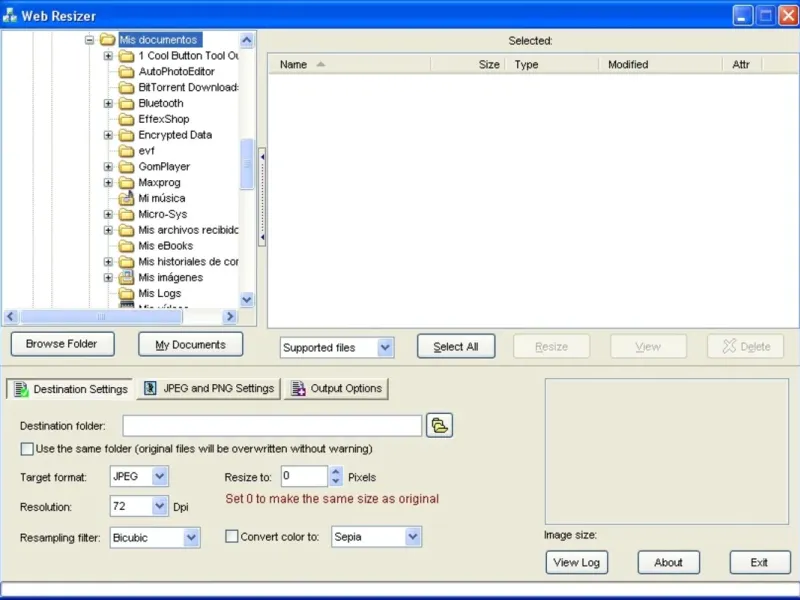Select the Mi música tree item

[x=162, y=198]
